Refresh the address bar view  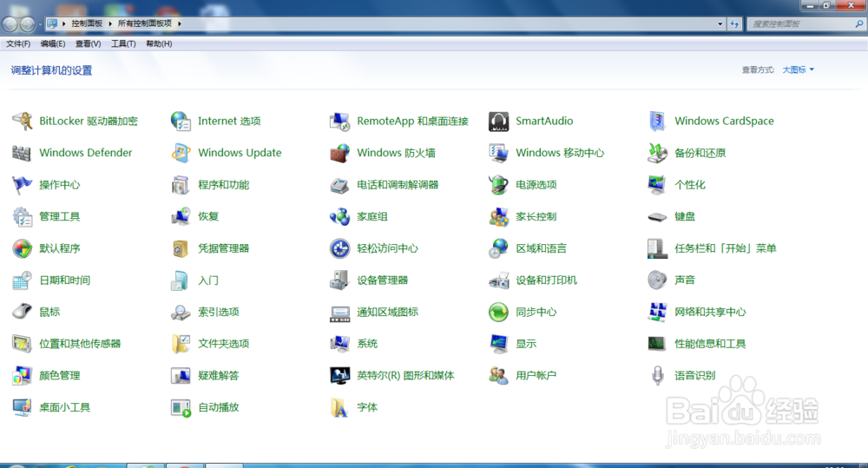point(734,23)
